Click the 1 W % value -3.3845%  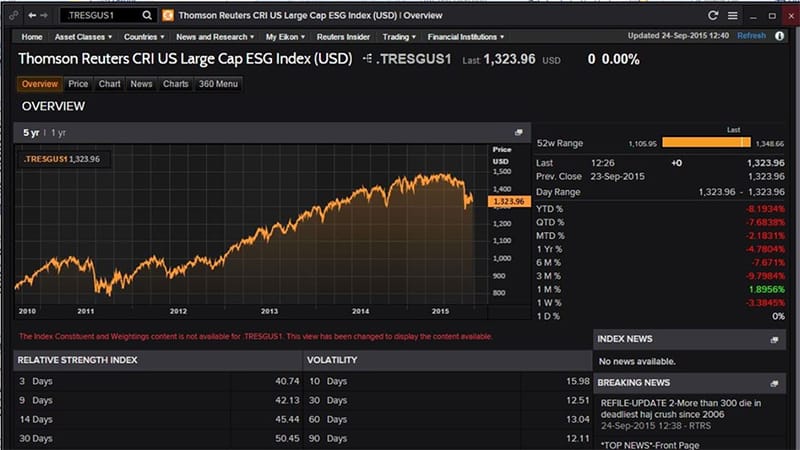(x=765, y=303)
